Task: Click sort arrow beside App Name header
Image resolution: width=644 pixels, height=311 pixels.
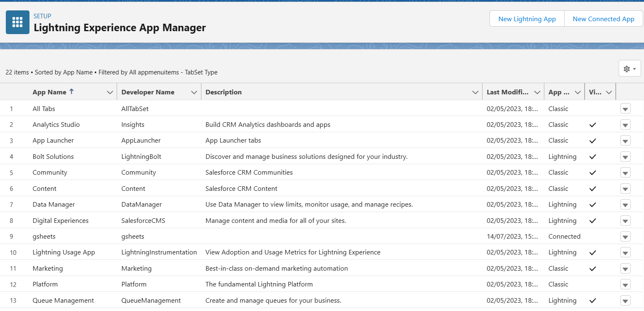Action: coord(71,91)
